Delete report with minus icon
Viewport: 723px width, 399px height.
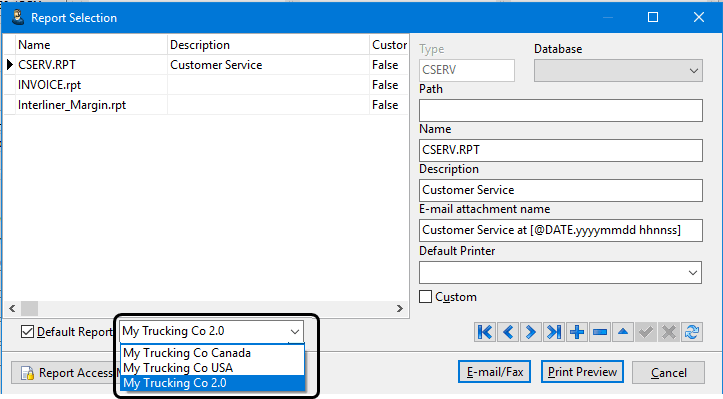point(600,332)
